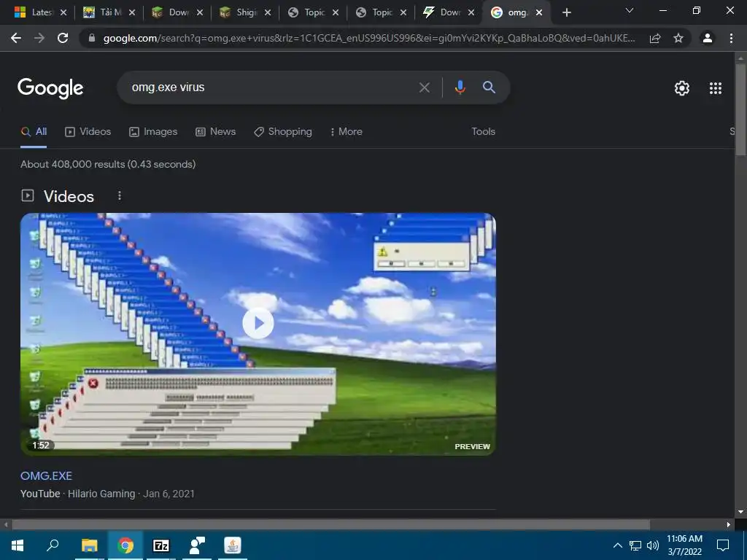Viewport: 747px width, 560px height.
Task: Select the All results tab
Action: 34,132
